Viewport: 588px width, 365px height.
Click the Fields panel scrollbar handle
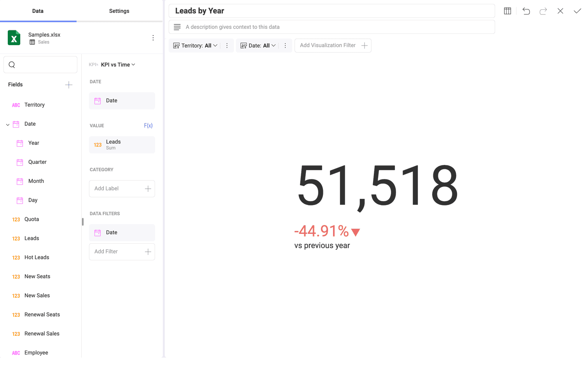tap(83, 222)
